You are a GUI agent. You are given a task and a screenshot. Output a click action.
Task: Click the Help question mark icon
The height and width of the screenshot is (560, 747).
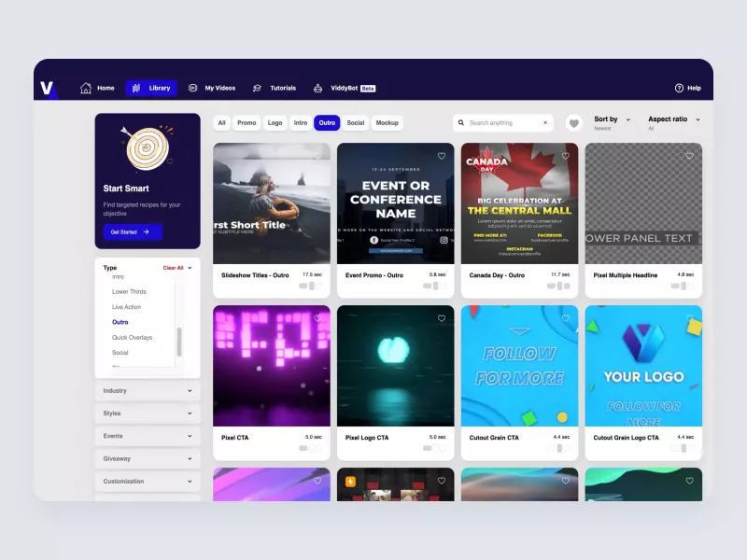pyautogui.click(x=680, y=88)
